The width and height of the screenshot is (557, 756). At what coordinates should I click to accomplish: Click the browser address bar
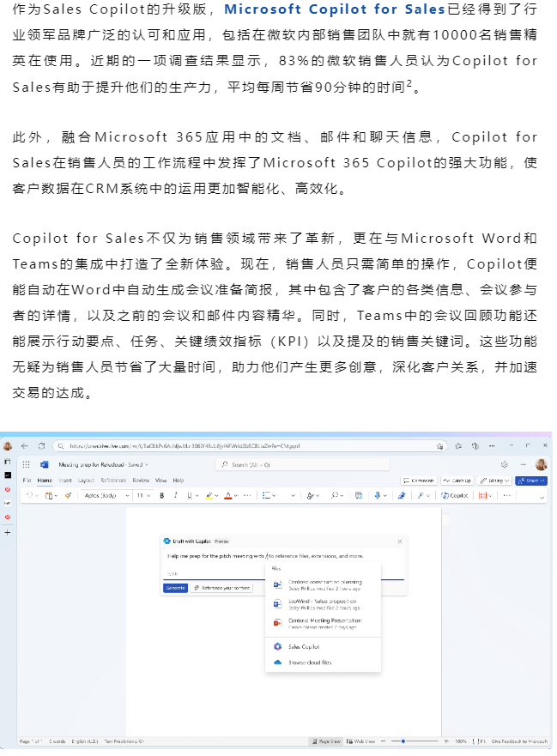point(250,446)
